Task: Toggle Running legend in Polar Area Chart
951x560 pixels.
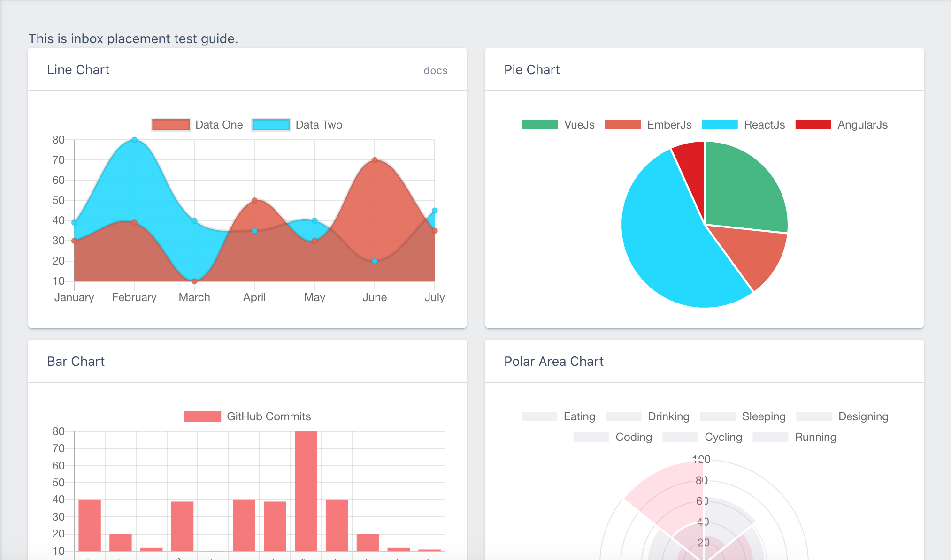Action: click(x=794, y=437)
